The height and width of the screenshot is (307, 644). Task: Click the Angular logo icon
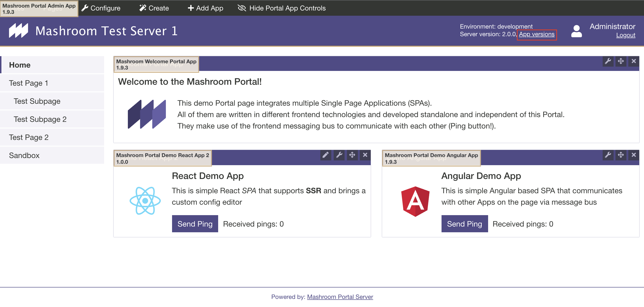click(415, 201)
